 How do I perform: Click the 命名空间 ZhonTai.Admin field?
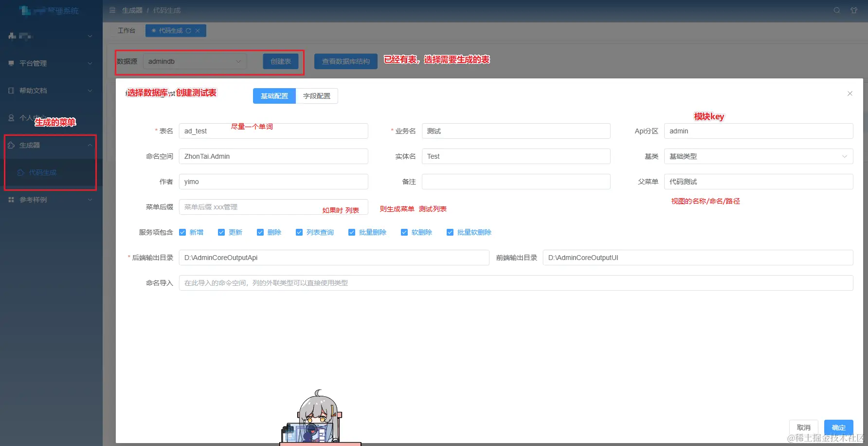pos(273,156)
